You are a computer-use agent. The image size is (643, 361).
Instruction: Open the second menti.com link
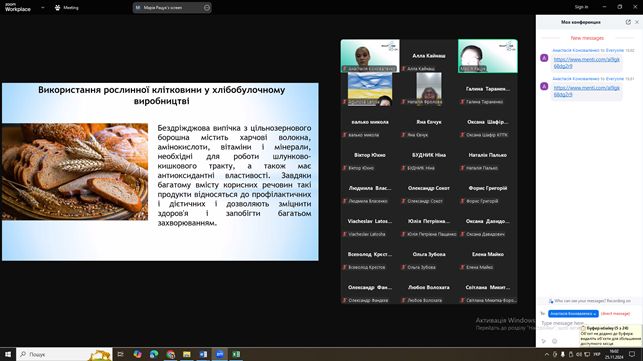[x=586, y=91]
